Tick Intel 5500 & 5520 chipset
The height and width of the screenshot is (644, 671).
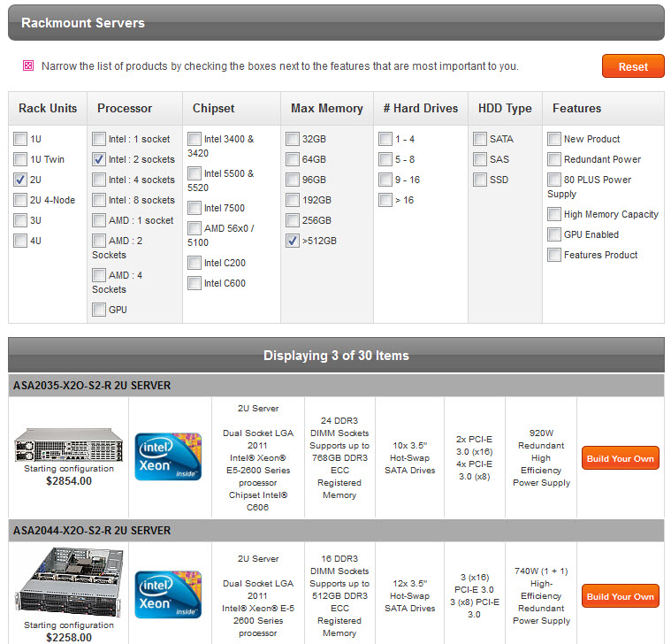click(x=194, y=173)
